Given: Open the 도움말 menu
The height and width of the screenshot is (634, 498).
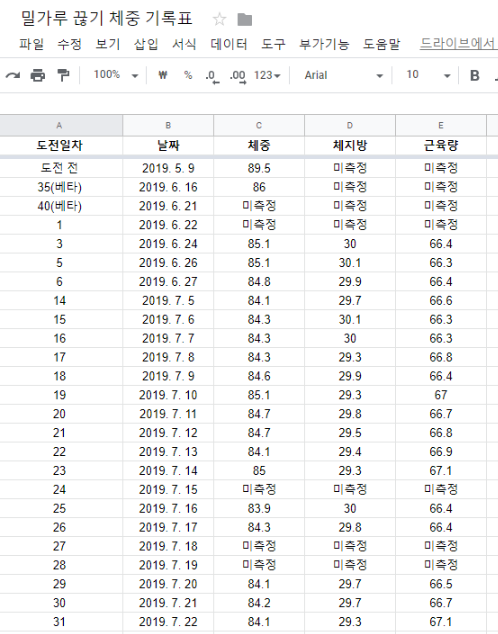Looking at the screenshot, I should pos(382,44).
